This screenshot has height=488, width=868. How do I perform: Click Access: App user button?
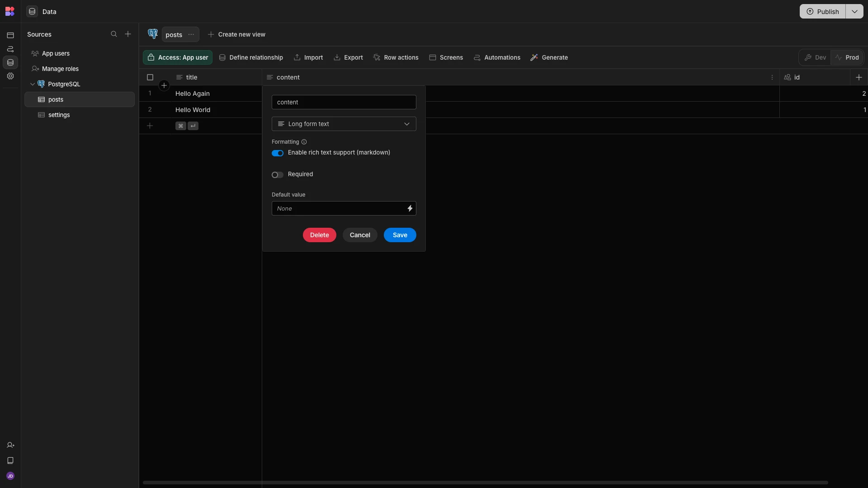(178, 57)
